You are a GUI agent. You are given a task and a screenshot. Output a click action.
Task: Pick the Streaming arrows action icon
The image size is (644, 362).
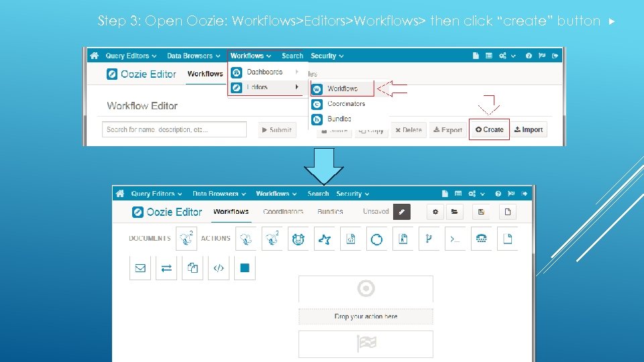[x=166, y=268]
